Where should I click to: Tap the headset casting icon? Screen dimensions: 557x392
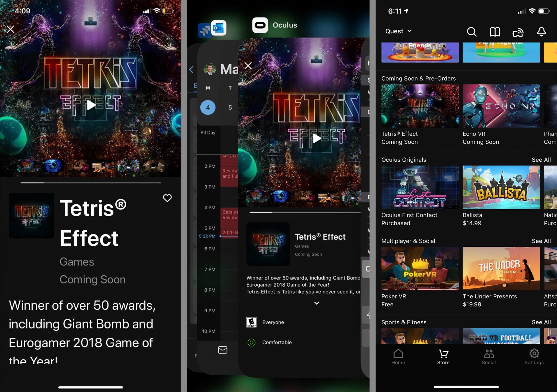click(x=518, y=32)
